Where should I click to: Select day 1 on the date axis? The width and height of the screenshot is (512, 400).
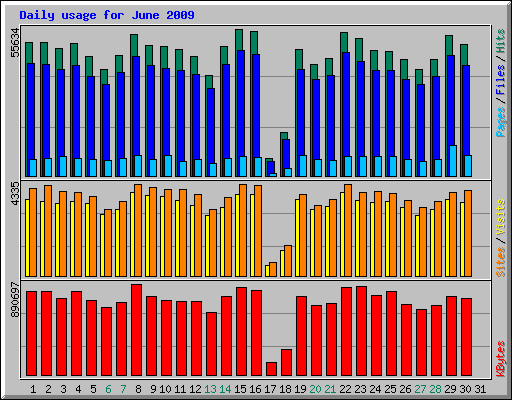pos(33,389)
